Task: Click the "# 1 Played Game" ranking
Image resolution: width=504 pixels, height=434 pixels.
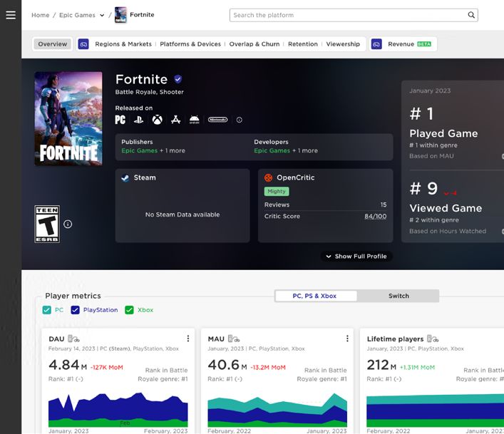Action: point(443,123)
